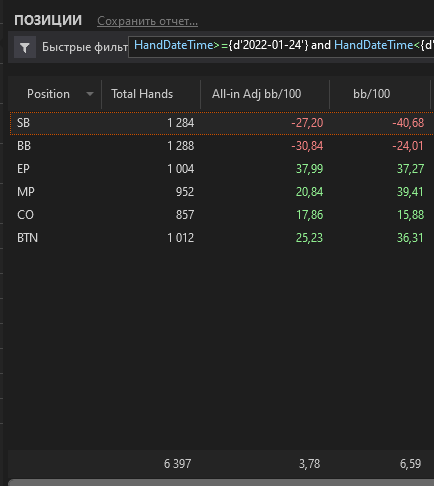Click the 20,84 All-in Adj value
This screenshot has height=486, width=434.
click(309, 192)
